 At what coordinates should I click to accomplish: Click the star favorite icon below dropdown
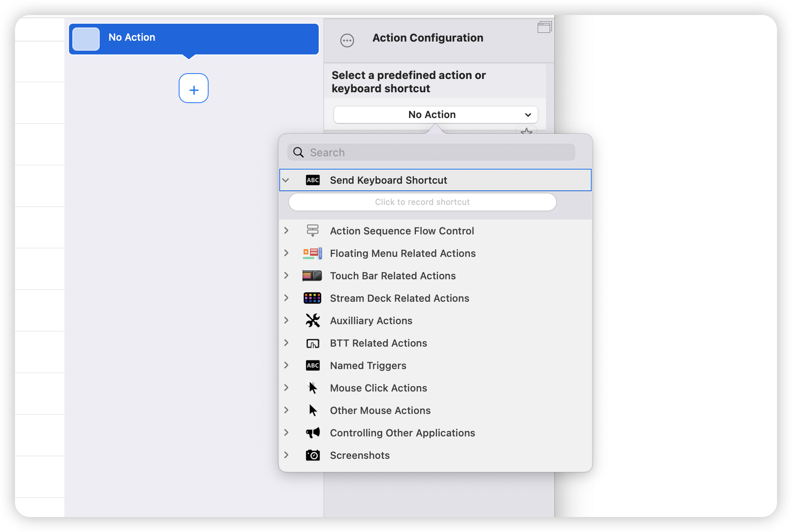coord(526,131)
